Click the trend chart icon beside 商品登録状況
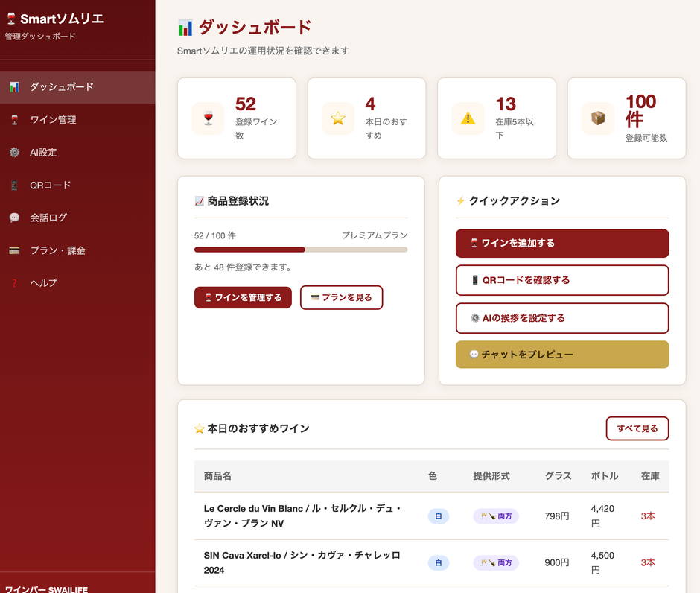This screenshot has height=593, width=700. (199, 201)
